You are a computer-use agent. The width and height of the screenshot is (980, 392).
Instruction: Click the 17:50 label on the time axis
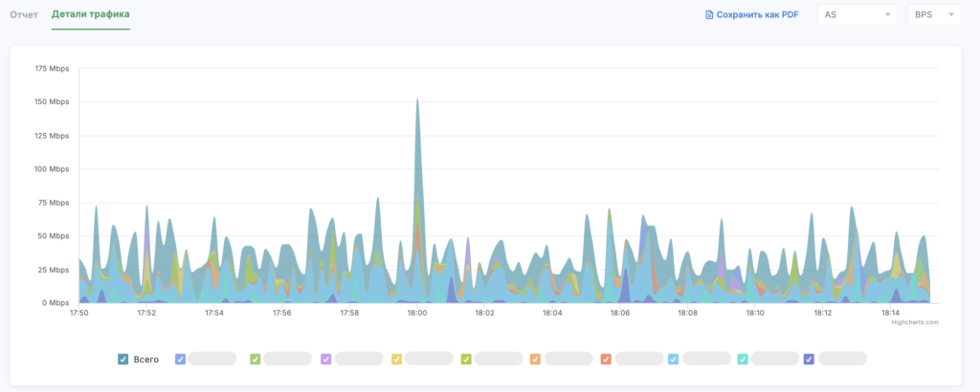pos(79,313)
